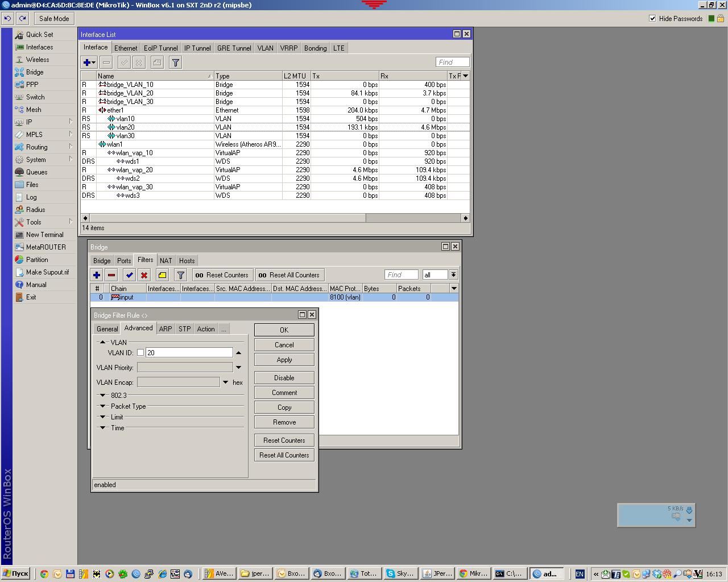The image size is (728, 582).
Task: Disable the bridge filter rule with red X
Action: pos(144,275)
